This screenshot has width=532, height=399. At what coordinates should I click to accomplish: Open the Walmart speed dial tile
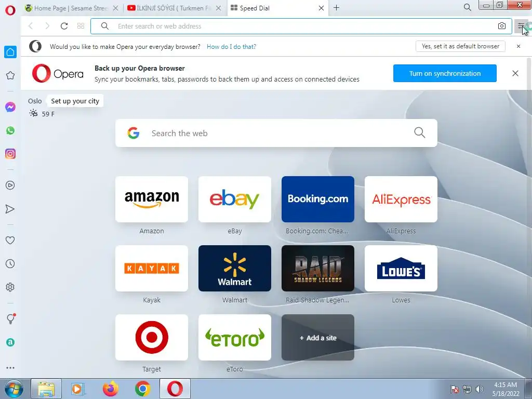coord(235,269)
